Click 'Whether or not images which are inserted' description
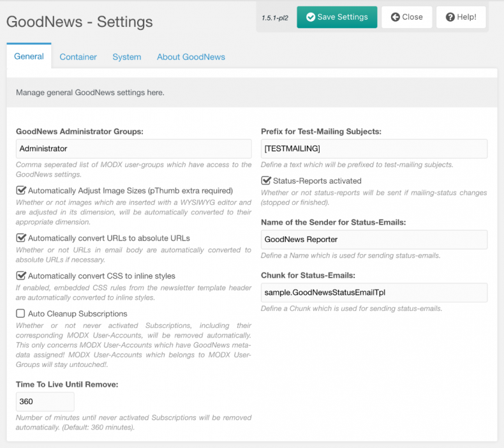 [134, 212]
